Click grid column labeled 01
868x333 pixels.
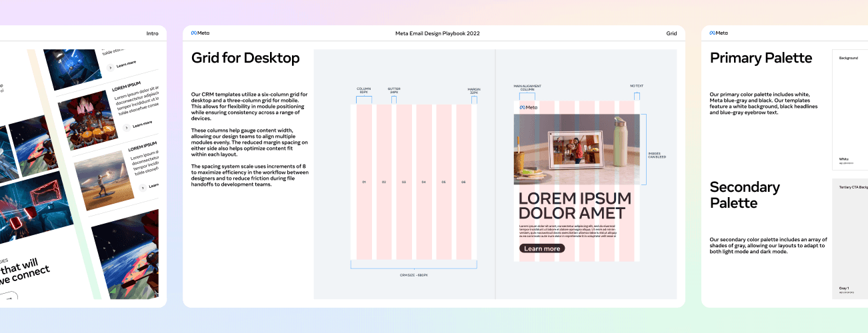(364, 181)
